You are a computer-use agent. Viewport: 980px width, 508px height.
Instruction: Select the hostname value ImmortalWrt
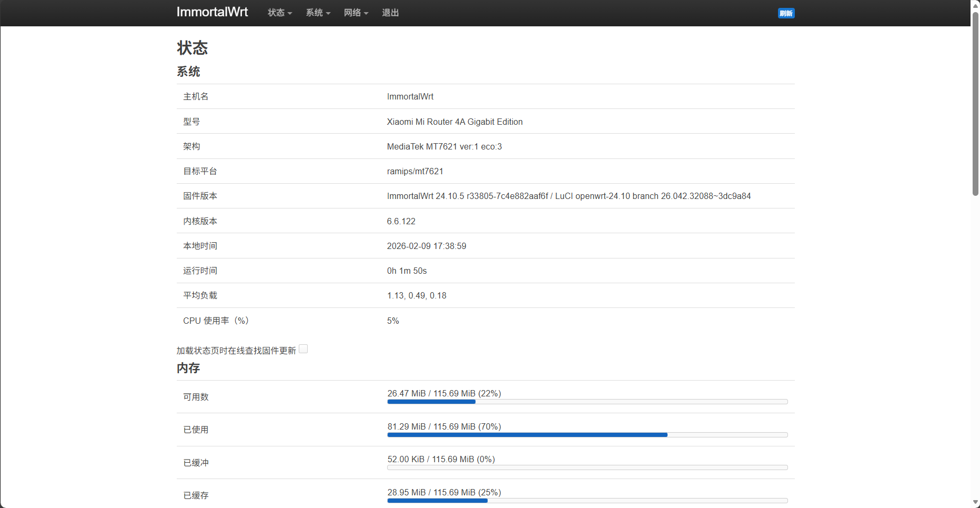click(x=410, y=96)
